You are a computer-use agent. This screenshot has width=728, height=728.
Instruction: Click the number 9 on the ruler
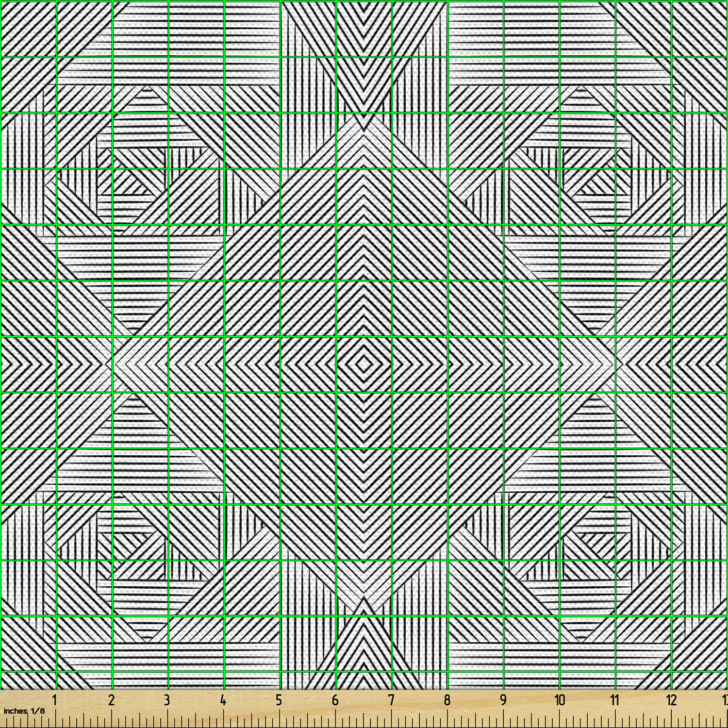(x=503, y=700)
